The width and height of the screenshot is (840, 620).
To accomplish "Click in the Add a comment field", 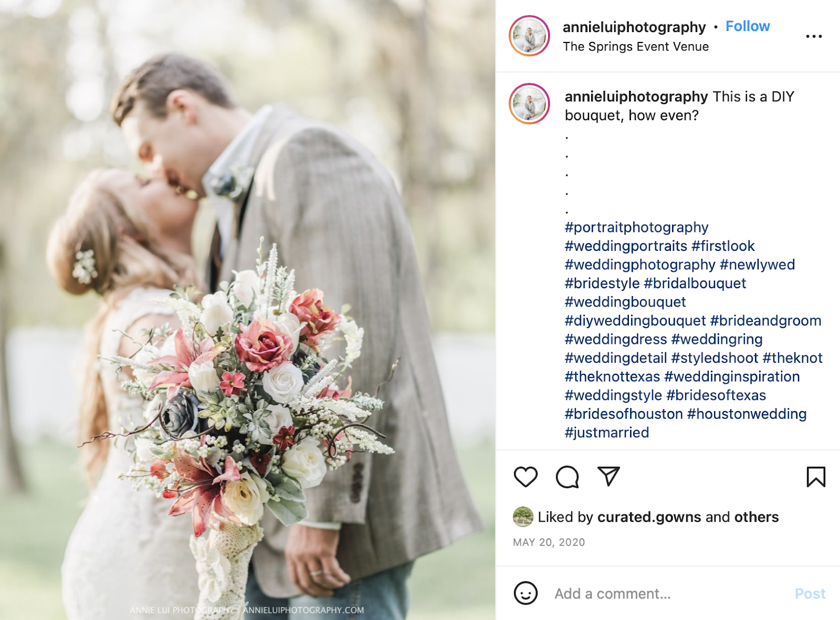I will pos(667,594).
